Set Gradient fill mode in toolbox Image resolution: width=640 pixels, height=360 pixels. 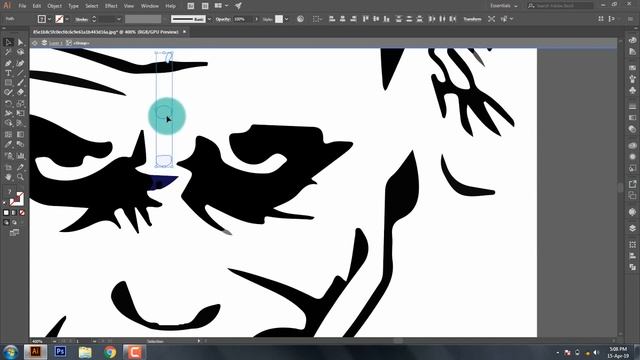point(14,213)
